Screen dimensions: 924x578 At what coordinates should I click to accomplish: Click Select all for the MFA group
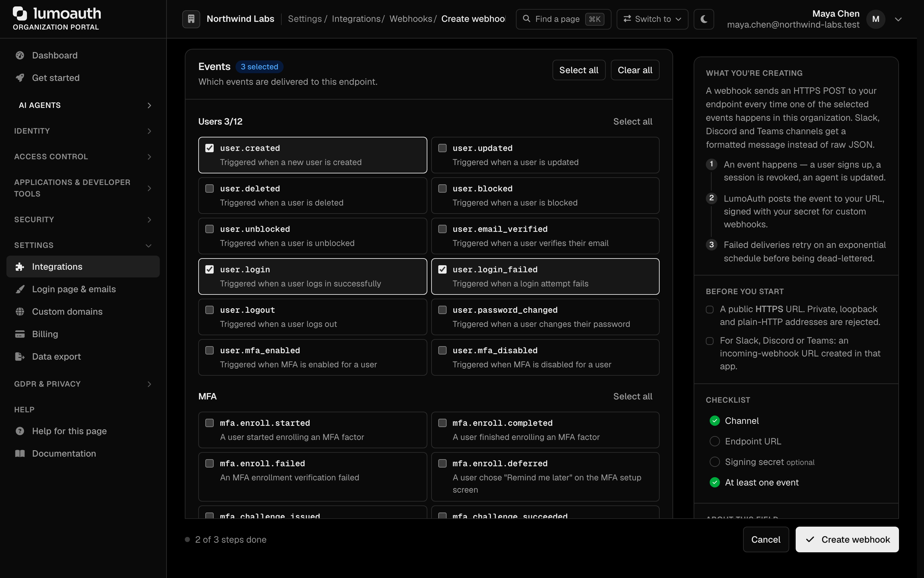(633, 397)
